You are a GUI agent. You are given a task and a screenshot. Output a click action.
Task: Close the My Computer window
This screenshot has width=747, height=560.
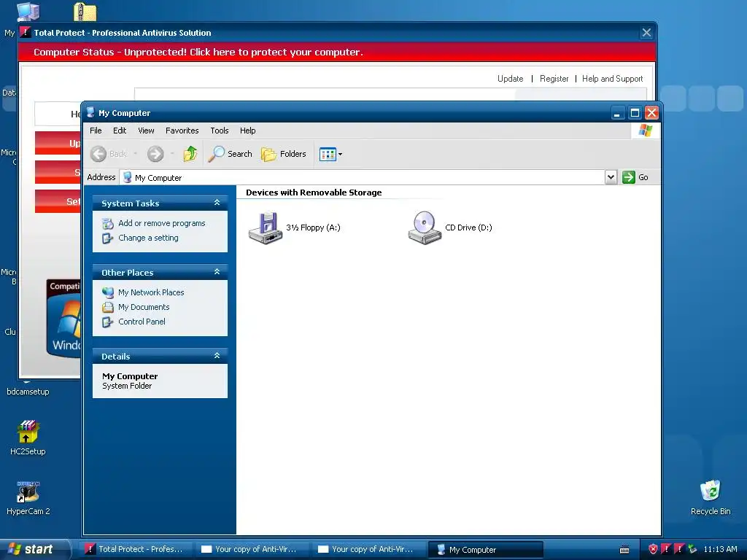(x=651, y=113)
